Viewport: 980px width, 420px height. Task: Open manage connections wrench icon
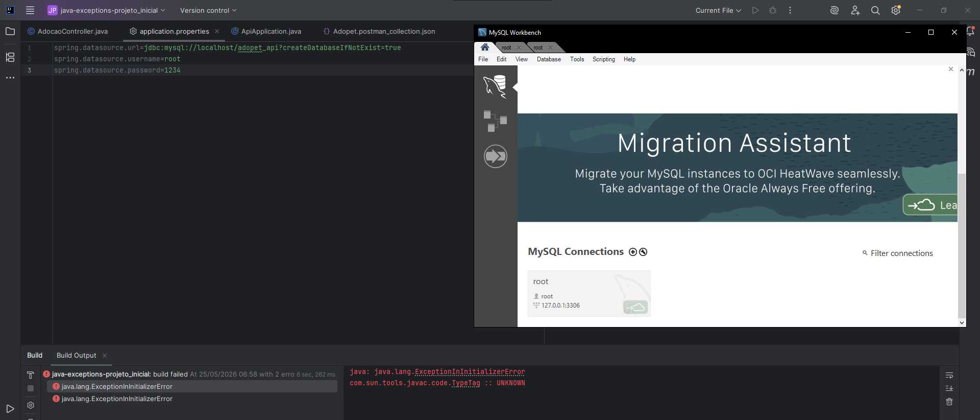(643, 252)
